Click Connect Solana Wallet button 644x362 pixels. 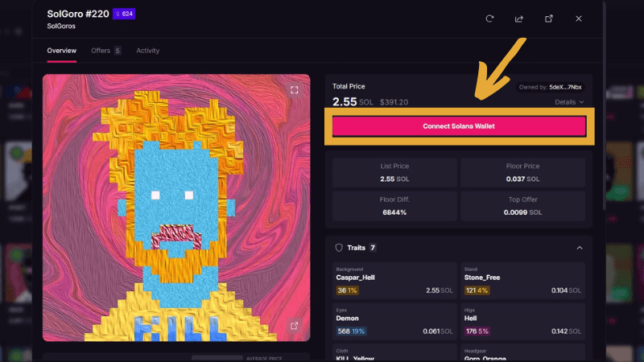[x=459, y=126]
